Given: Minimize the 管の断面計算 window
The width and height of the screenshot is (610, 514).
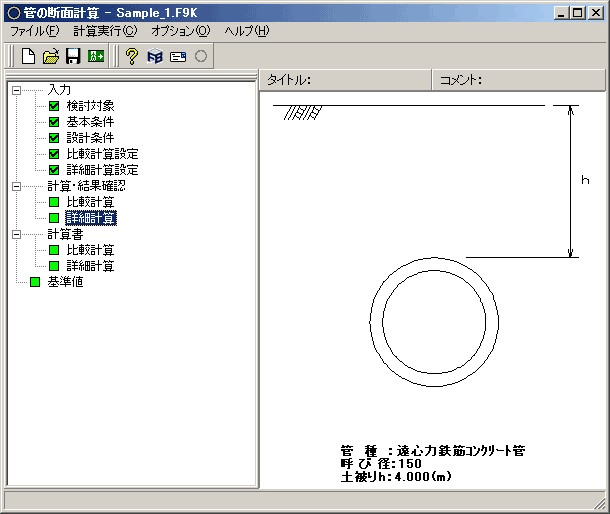Looking at the screenshot, I should point(561,13).
